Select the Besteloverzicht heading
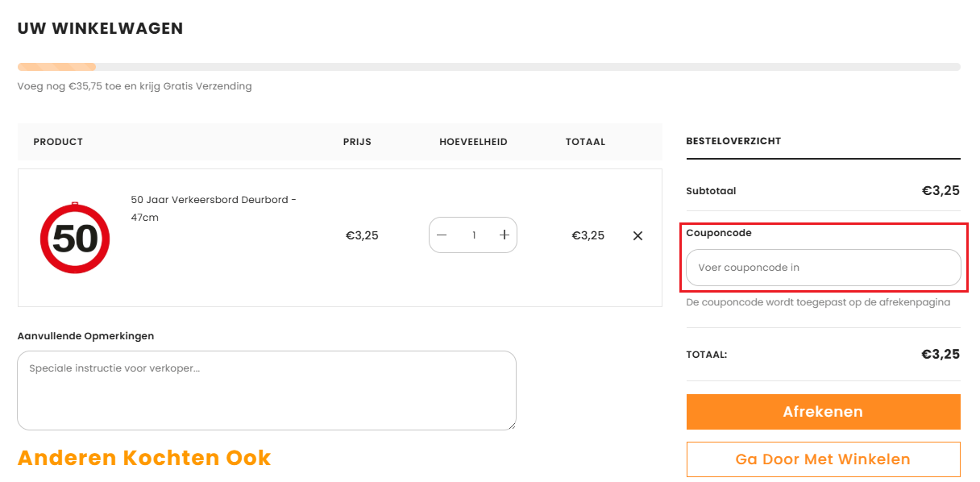980x482 pixels. (x=733, y=141)
